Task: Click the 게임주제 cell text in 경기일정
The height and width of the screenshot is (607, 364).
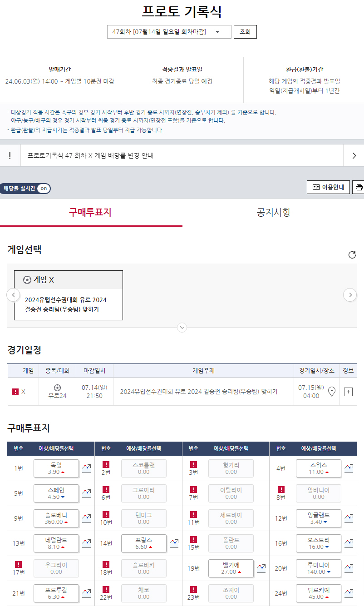Action: pyautogui.click(x=199, y=392)
